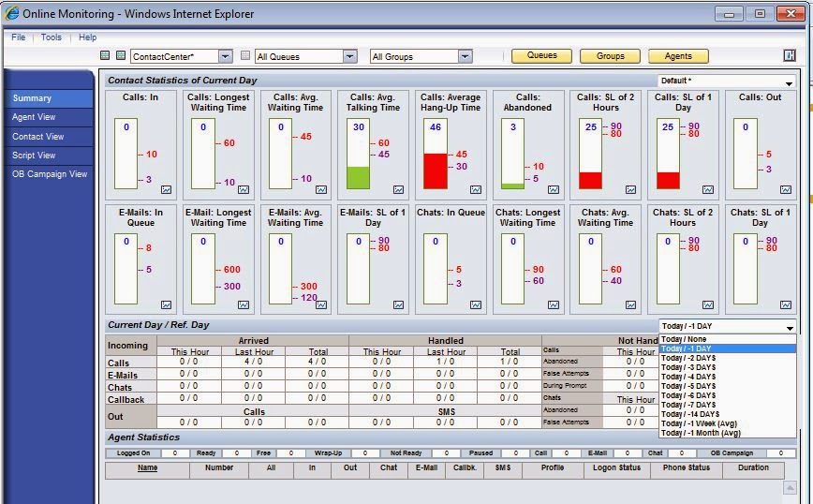Click first grid icon left of ContactCenter
Screen dimensions: 813x504
[x=105, y=55]
